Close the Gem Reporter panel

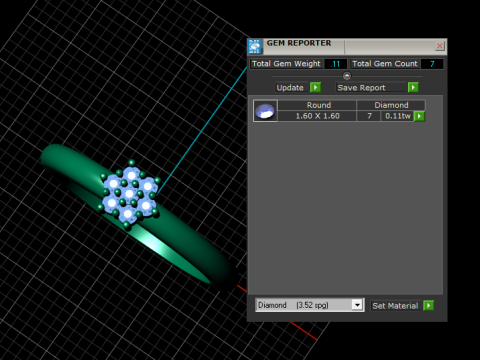pos(440,46)
